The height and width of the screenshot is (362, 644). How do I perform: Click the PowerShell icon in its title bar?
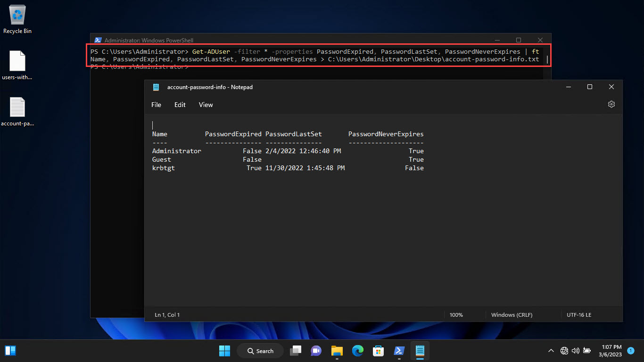(x=98, y=40)
